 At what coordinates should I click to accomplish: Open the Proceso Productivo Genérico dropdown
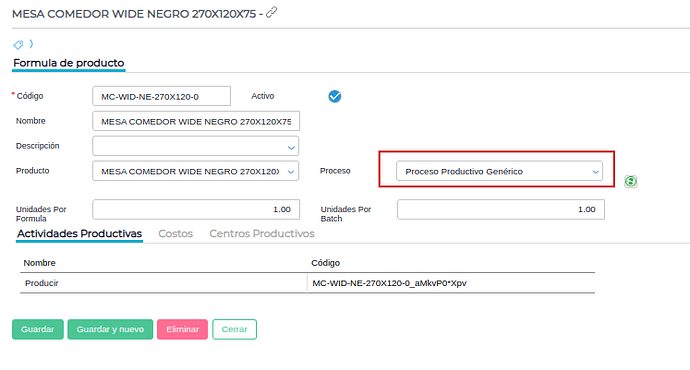click(499, 171)
